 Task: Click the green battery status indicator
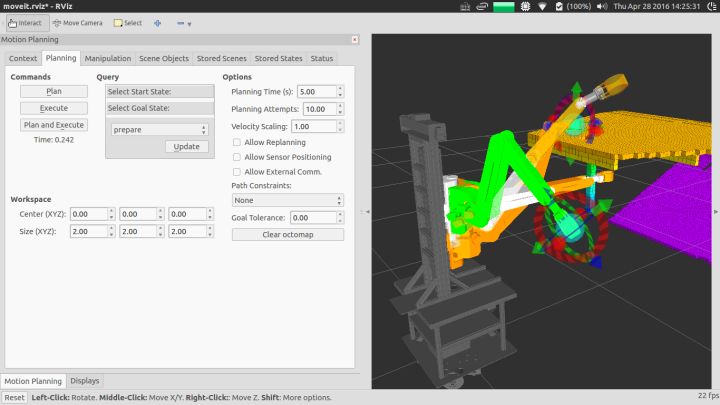pyautogui.click(x=504, y=6)
